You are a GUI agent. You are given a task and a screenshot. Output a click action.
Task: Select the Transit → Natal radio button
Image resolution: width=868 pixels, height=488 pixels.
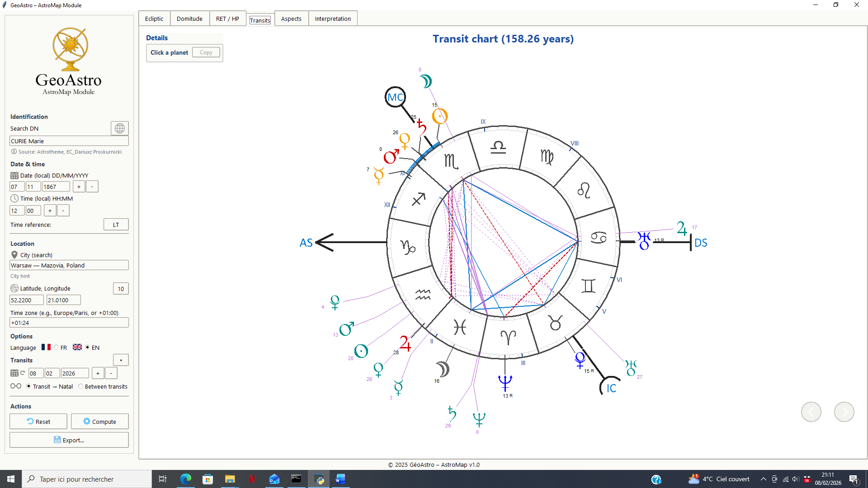[28, 386]
